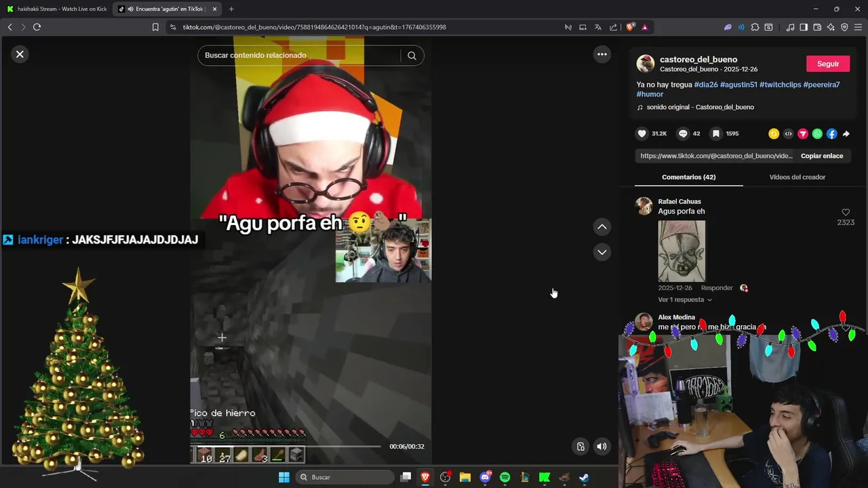Bookmark this page icon in address bar
The width and height of the screenshot is (868, 488).
pyautogui.click(x=155, y=27)
